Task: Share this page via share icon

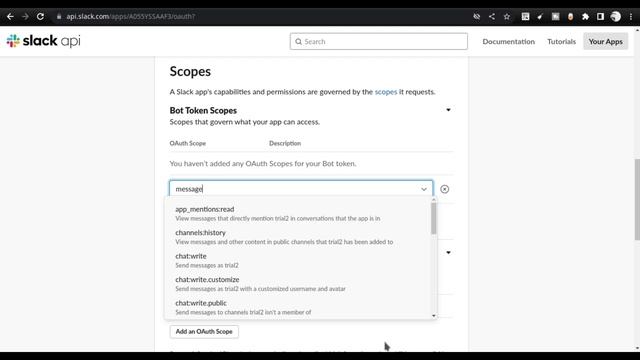Action: (492, 17)
